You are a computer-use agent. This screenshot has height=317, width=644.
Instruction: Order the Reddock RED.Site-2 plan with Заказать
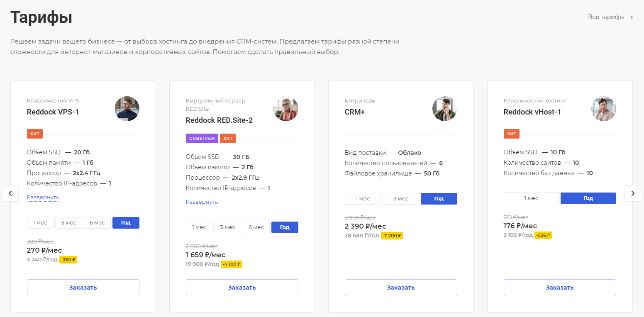(x=242, y=288)
